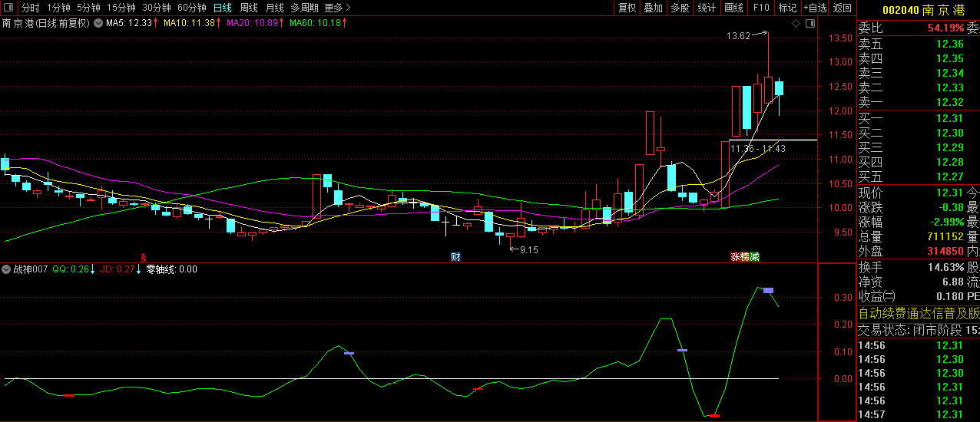980x422 pixels.
Task: Open the 画线 drawing tools
Action: tap(733, 8)
